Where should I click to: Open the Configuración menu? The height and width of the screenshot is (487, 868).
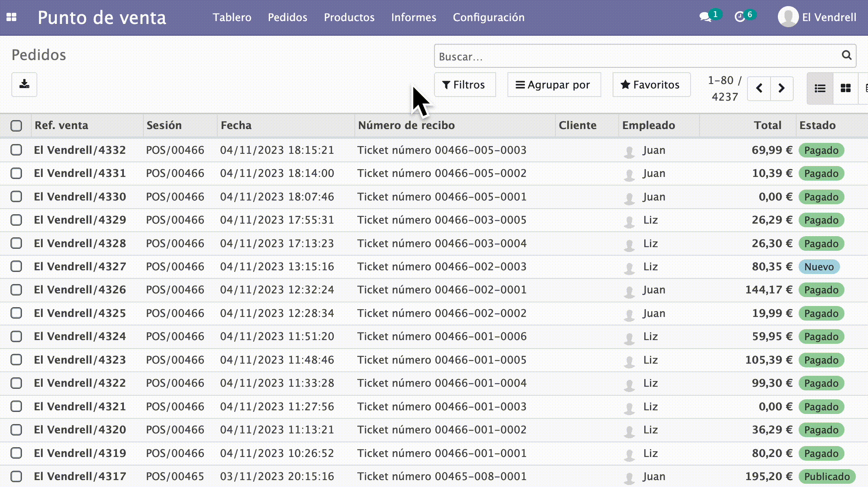coord(488,17)
